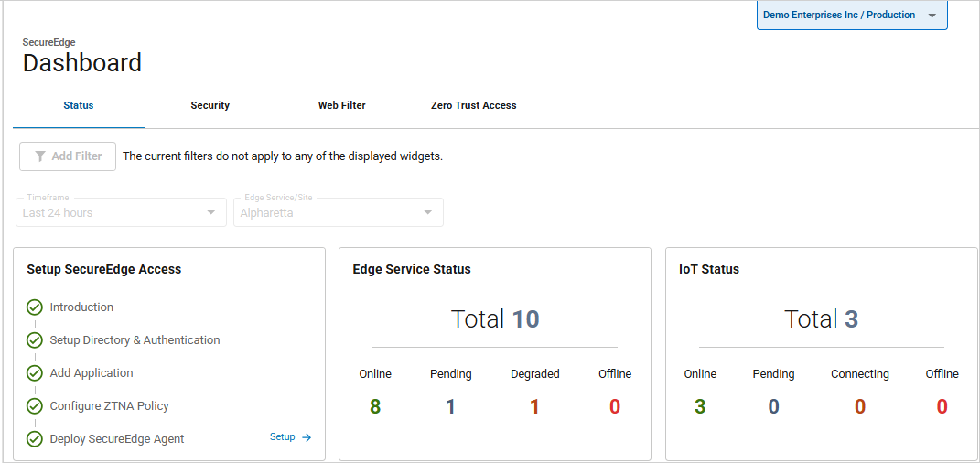Screen dimensions: 980x463
Task: Click the Configure ZTNA Policy checkmark icon
Action: click(x=35, y=406)
